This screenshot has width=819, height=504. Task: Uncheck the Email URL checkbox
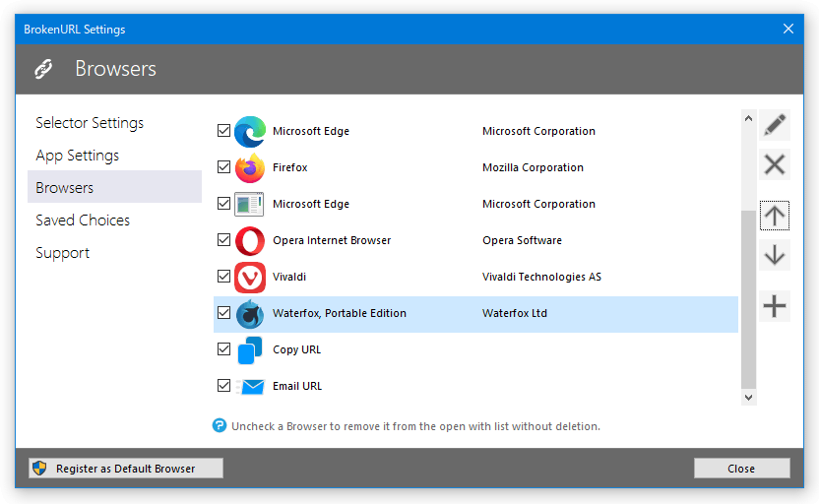pyautogui.click(x=223, y=386)
